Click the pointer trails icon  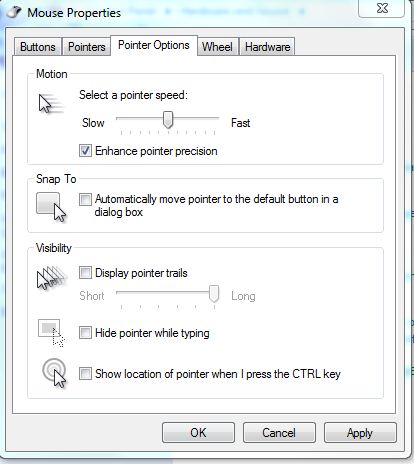tap(51, 277)
